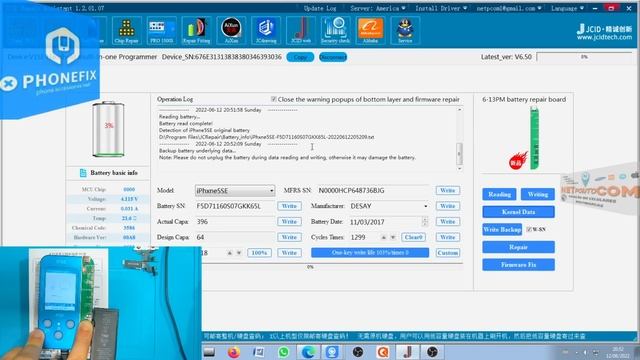Open the Security check tool
The height and width of the screenshot is (360, 640).
point(335,30)
